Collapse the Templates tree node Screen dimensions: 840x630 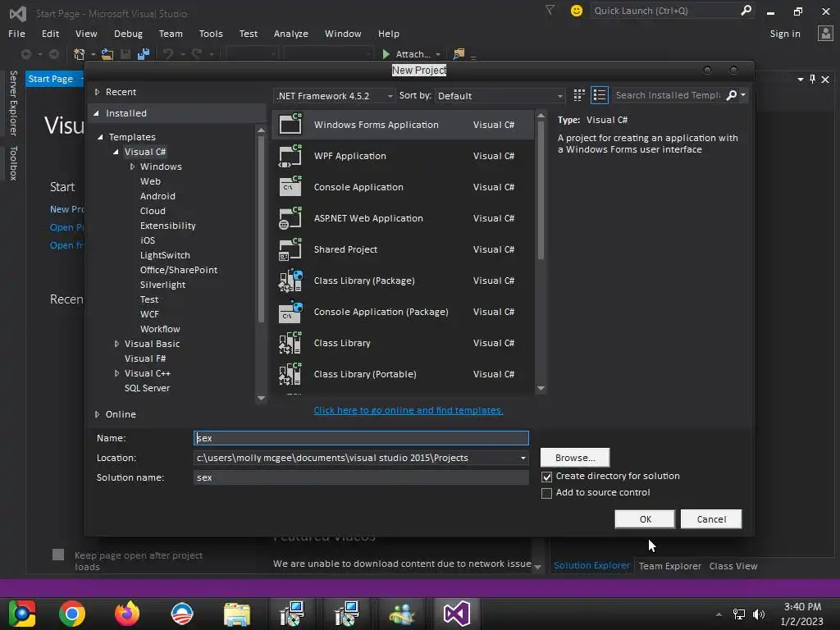[100, 137]
